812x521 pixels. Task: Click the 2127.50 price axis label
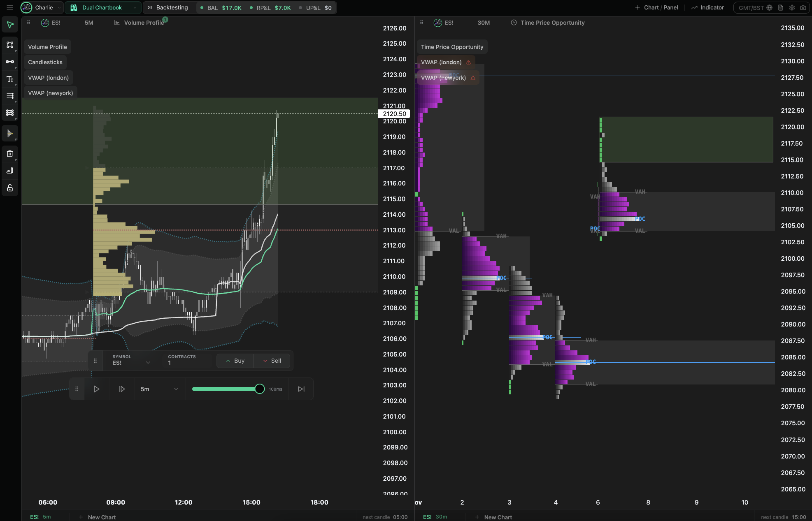point(792,78)
